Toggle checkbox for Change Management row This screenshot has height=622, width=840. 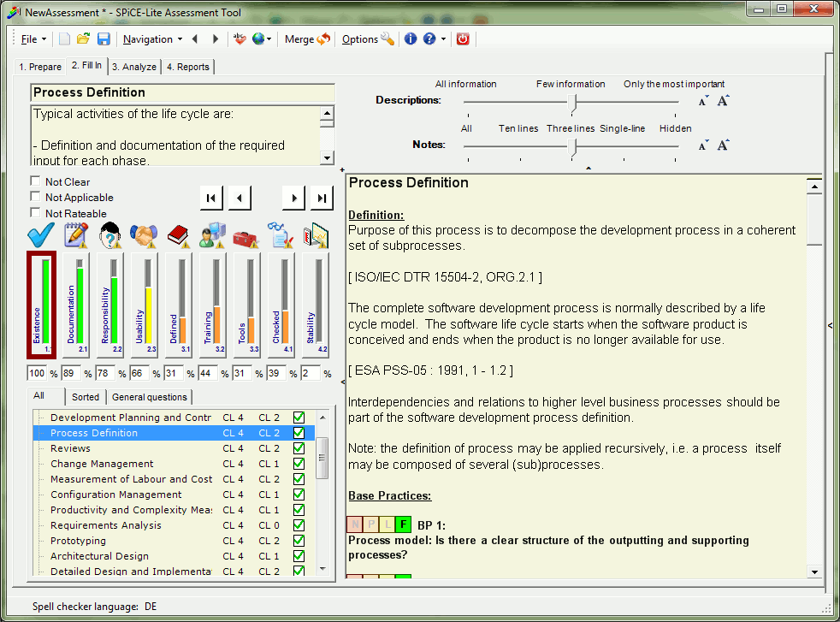point(299,464)
